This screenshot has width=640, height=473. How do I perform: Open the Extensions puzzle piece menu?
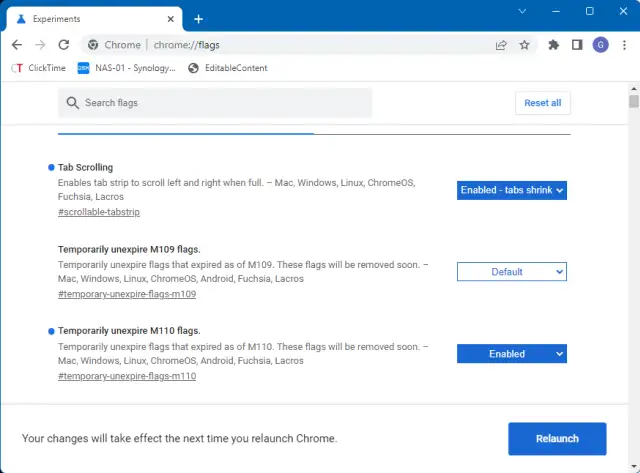[x=554, y=45]
